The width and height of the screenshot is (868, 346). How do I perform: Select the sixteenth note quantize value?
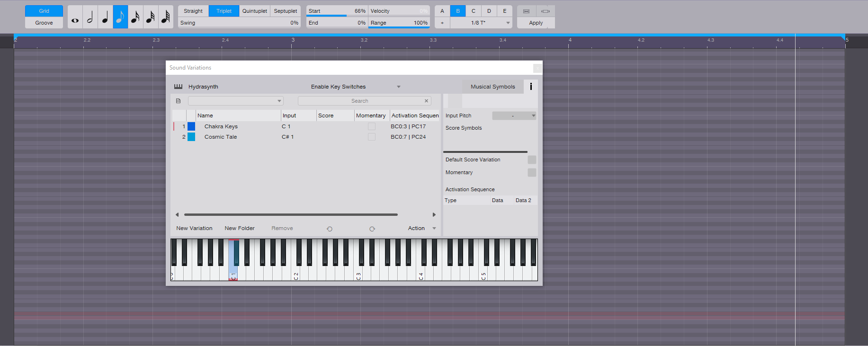click(x=135, y=17)
